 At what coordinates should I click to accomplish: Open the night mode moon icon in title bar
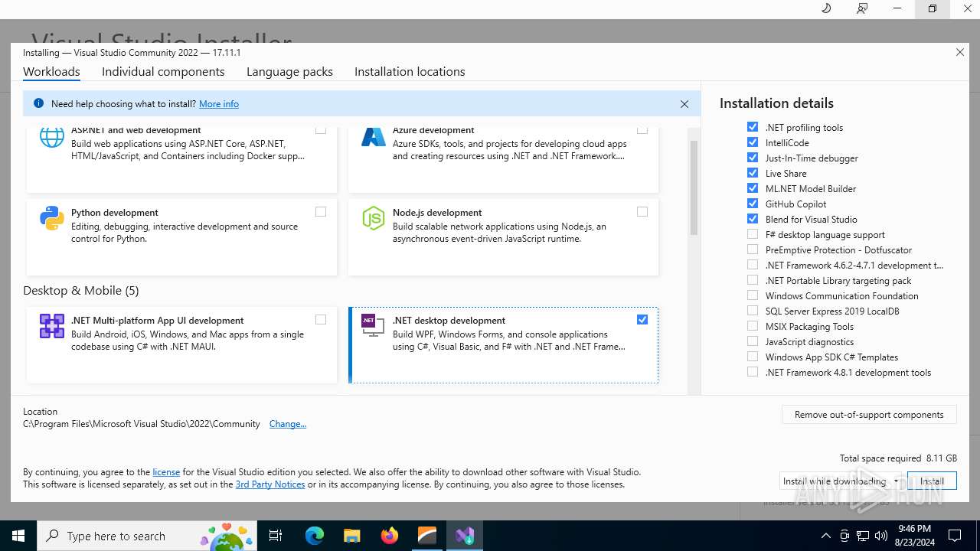[x=826, y=8]
